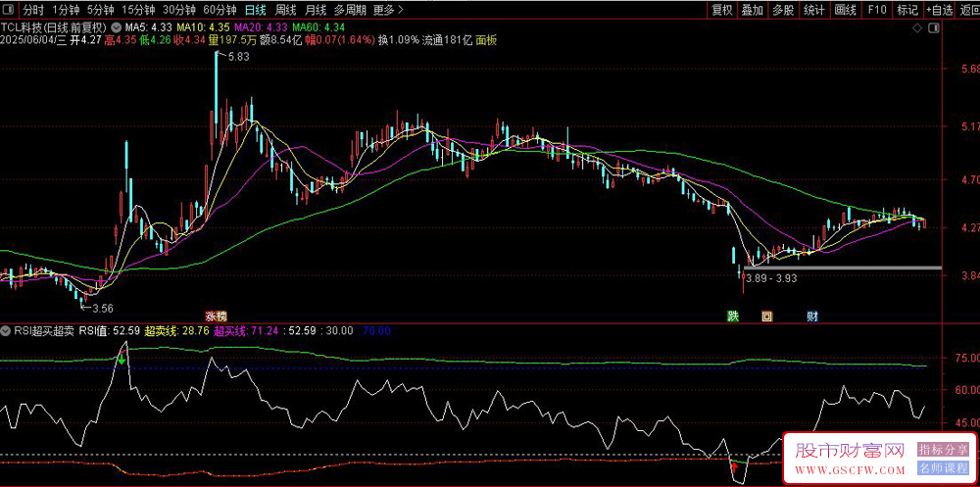
Task: Switch to 30分钟 period
Action: pos(179,10)
